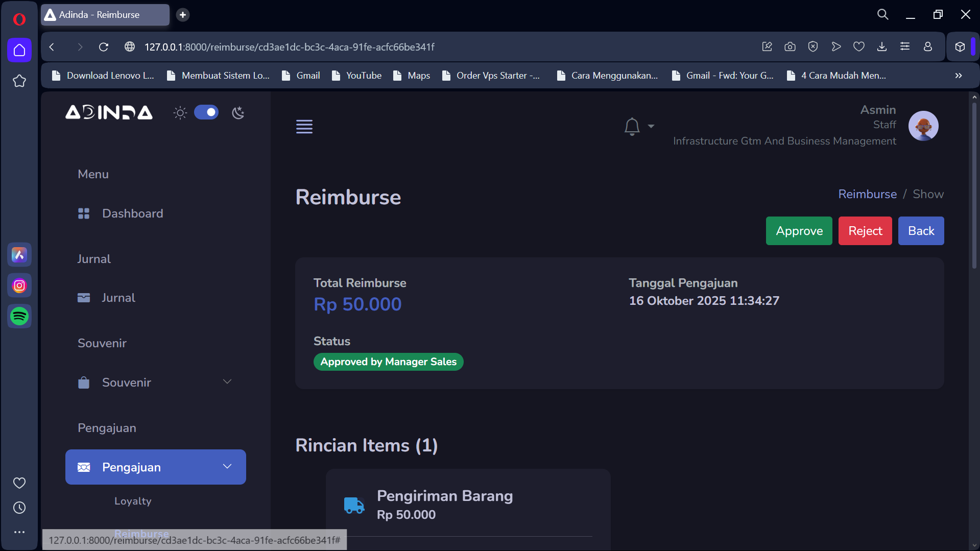Reload the page with refresh icon
Image resolution: width=980 pixels, height=551 pixels.
104,47
